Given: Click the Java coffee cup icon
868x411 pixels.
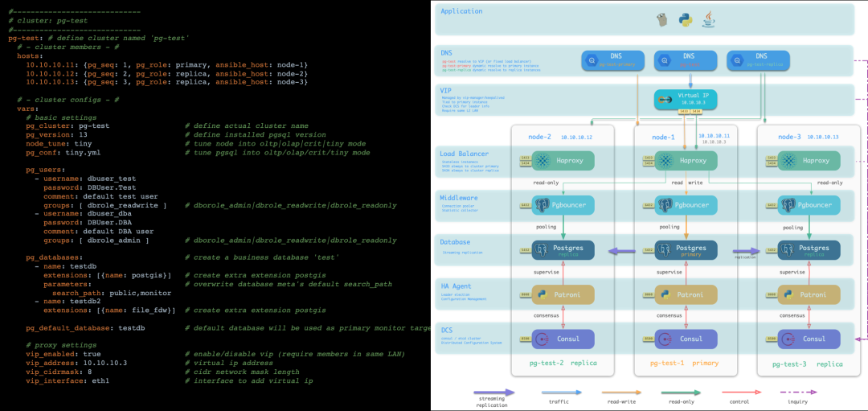Looking at the screenshot, I should click(708, 20).
